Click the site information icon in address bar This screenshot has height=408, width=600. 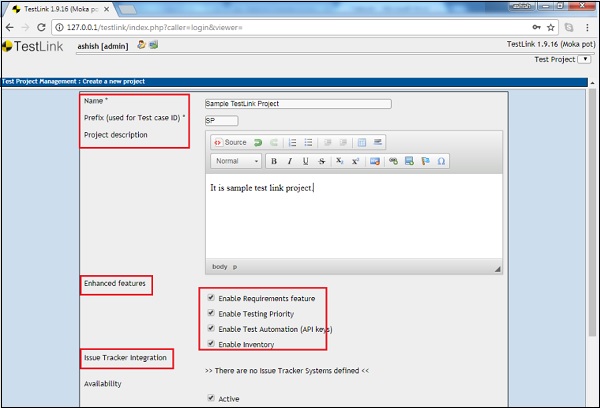(x=59, y=27)
